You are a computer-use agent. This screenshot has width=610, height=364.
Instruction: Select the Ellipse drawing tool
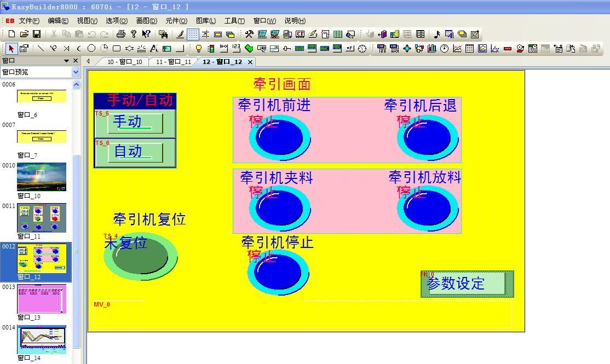91,48
